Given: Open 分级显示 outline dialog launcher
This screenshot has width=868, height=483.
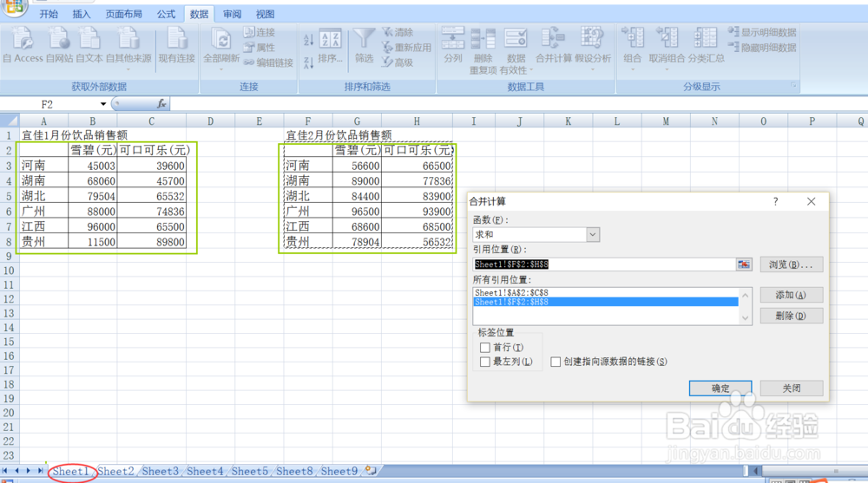Looking at the screenshot, I should coord(793,86).
